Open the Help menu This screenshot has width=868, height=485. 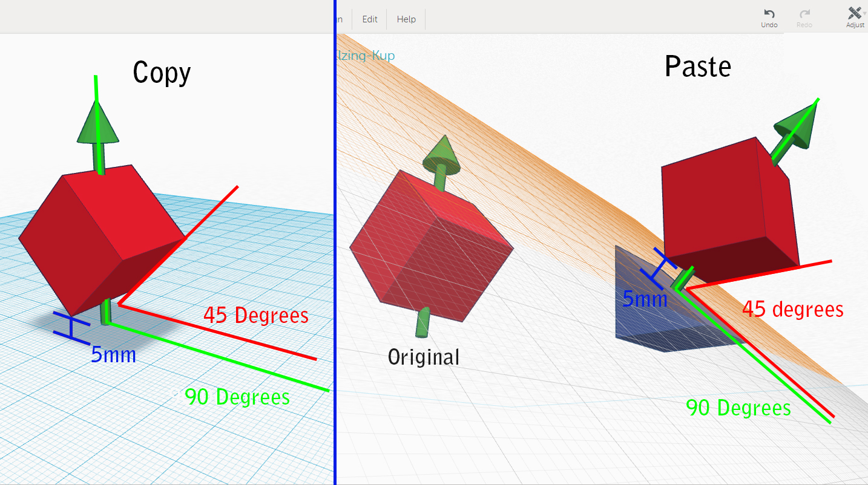coord(406,19)
